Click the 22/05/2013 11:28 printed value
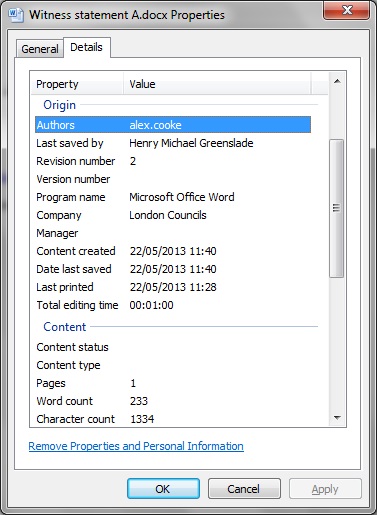The height and width of the screenshot is (515, 377). [x=173, y=287]
